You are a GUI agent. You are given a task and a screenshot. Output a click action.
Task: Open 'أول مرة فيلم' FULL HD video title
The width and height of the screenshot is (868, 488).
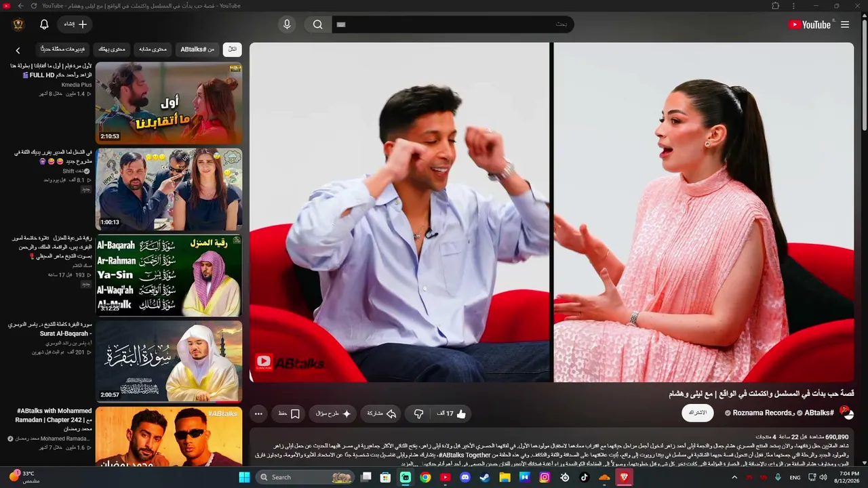[51, 70]
